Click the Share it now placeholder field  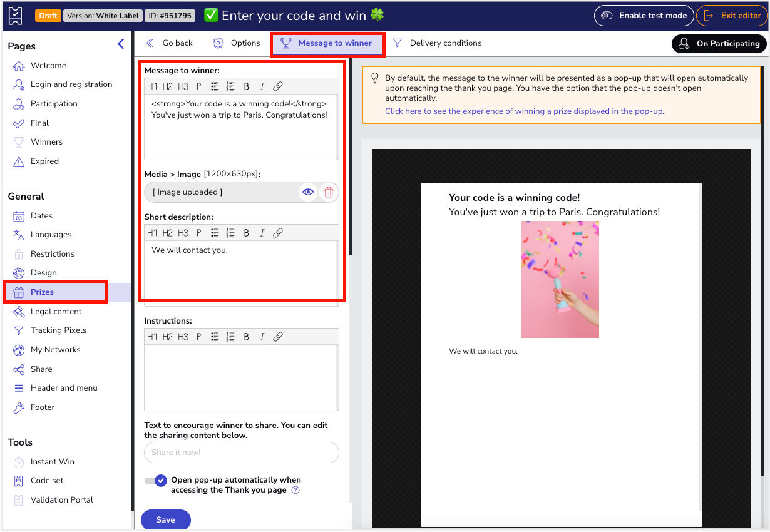coord(241,452)
